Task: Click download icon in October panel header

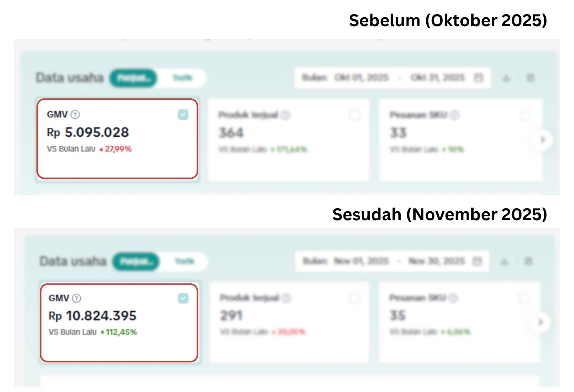Action: (x=506, y=78)
